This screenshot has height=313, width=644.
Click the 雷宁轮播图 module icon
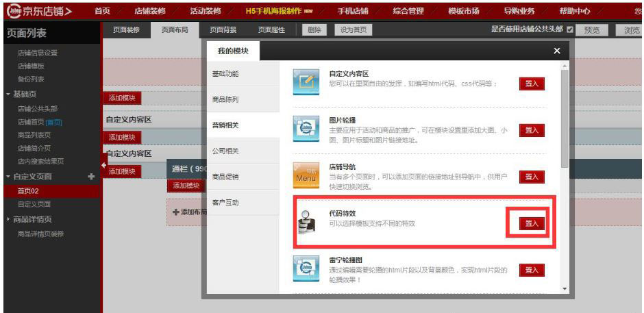coord(306,268)
